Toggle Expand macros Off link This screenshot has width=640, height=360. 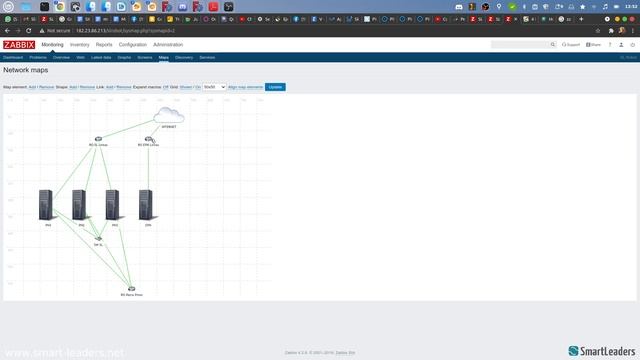click(x=165, y=87)
